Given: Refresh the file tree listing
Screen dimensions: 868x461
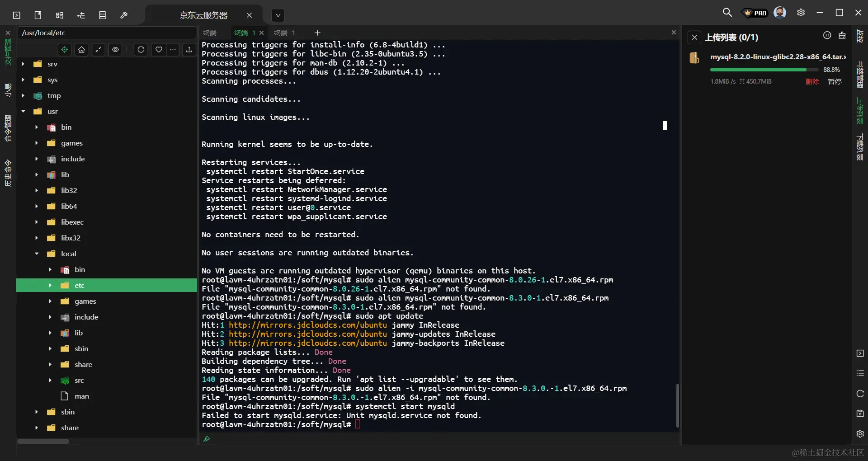Looking at the screenshot, I should (x=141, y=50).
